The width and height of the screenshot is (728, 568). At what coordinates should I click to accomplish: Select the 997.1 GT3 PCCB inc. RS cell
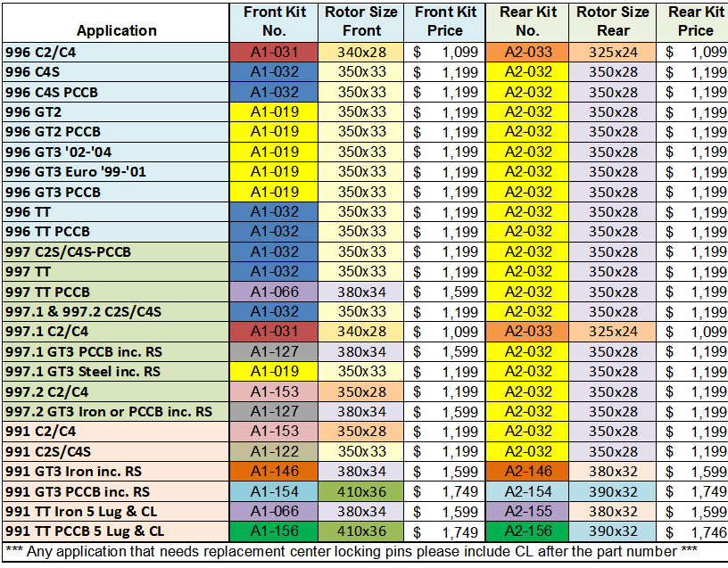tap(116, 351)
